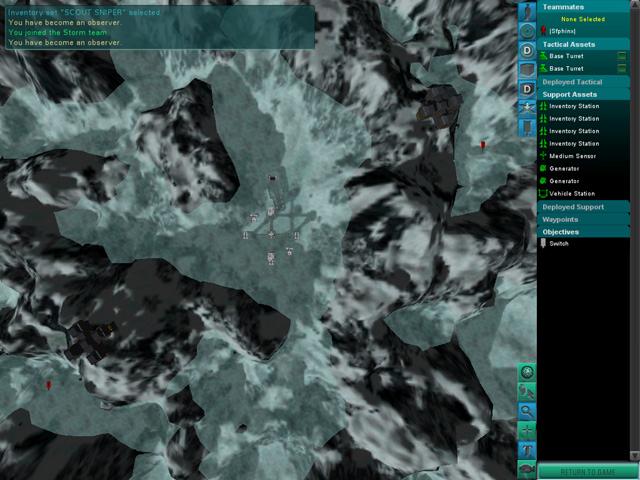Click the red player marker in northeast map area

tap(483, 144)
